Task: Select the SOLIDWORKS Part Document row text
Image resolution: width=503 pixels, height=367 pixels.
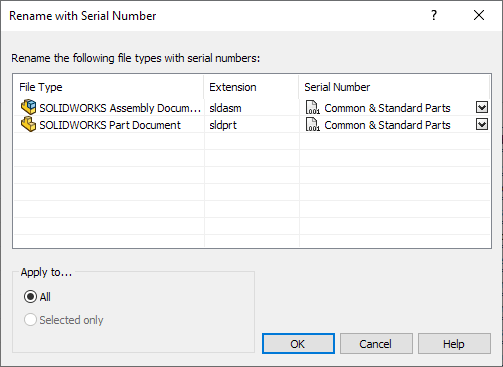Action: [x=110, y=125]
